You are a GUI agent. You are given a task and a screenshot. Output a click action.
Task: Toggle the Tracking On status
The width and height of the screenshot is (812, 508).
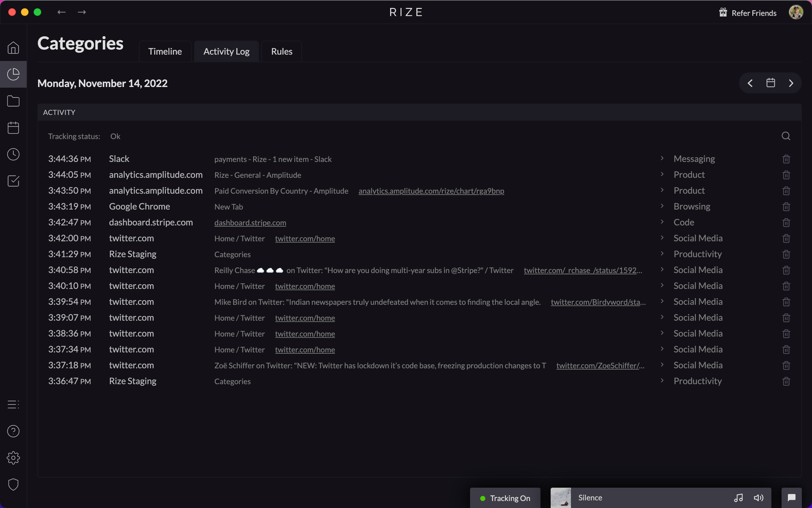pos(505,498)
